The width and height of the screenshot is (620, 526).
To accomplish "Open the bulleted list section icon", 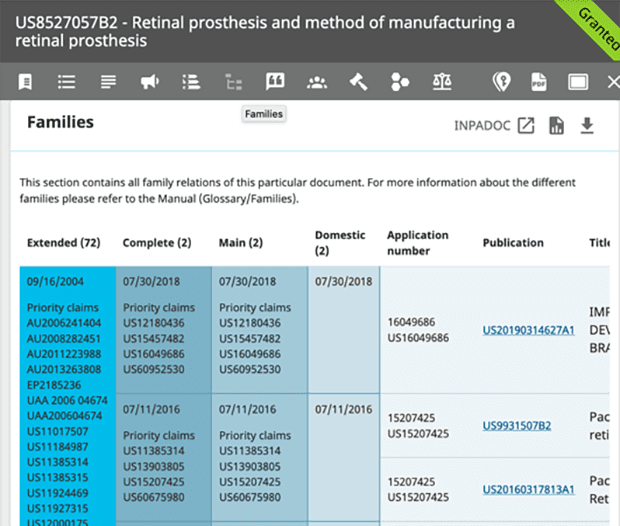I will [x=67, y=82].
